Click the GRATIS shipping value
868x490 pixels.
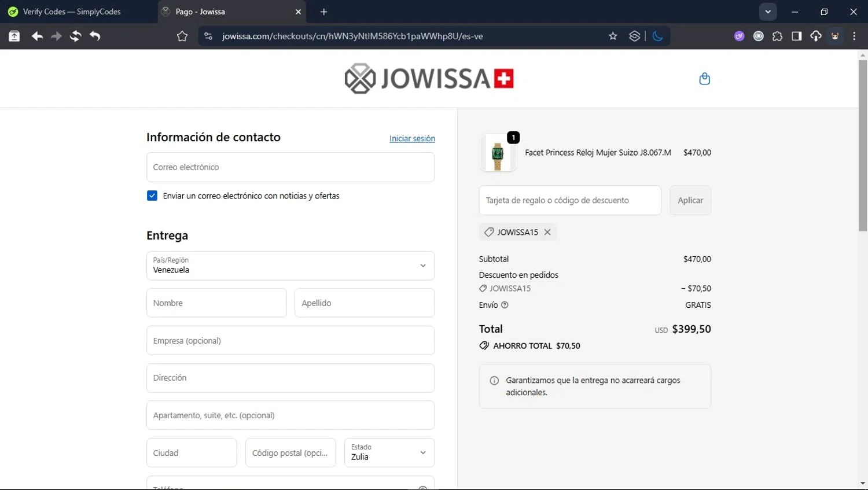(698, 305)
